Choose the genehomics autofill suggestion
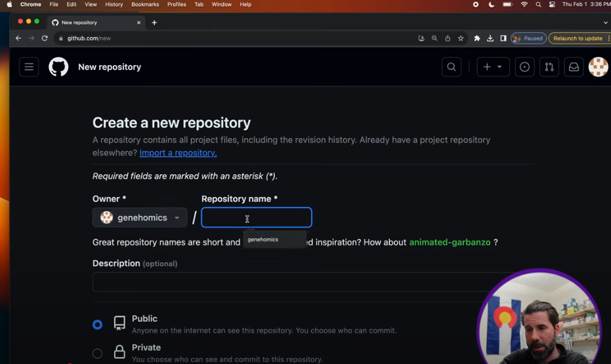611x364 pixels. click(x=274, y=239)
